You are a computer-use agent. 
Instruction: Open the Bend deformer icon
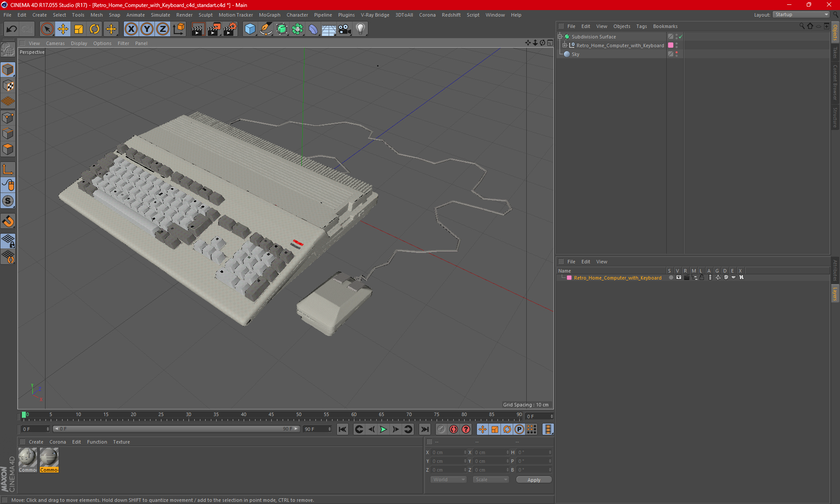point(313,29)
